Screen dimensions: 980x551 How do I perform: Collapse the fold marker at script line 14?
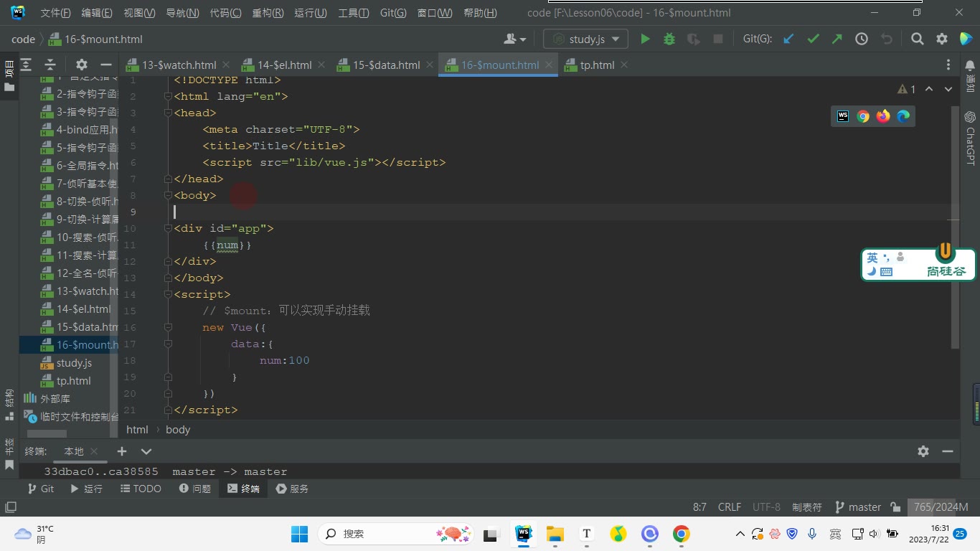[168, 295]
